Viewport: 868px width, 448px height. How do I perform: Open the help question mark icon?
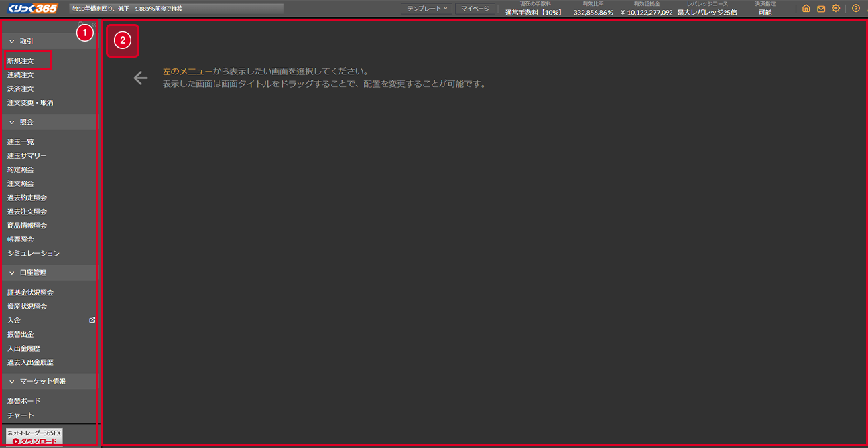(x=856, y=9)
